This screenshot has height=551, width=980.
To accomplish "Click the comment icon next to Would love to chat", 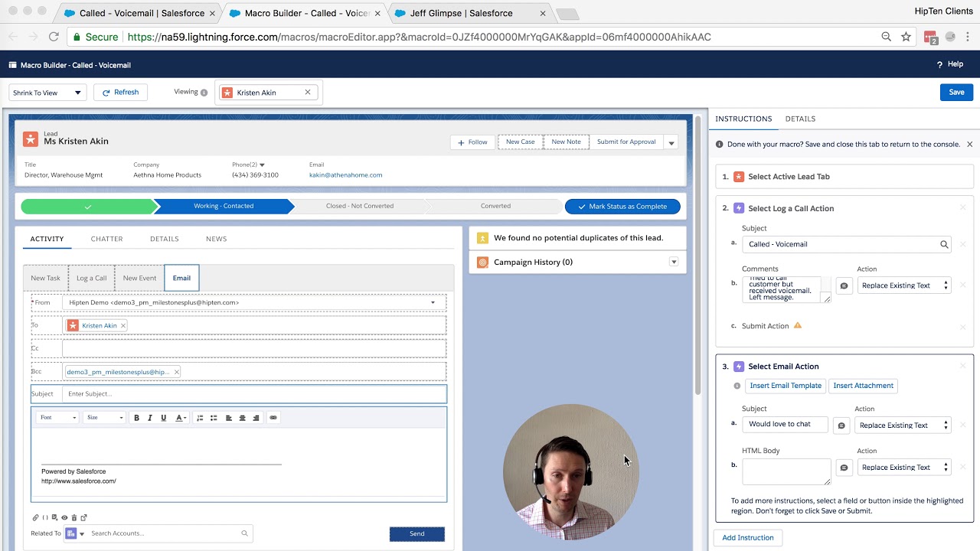I will pyautogui.click(x=841, y=425).
